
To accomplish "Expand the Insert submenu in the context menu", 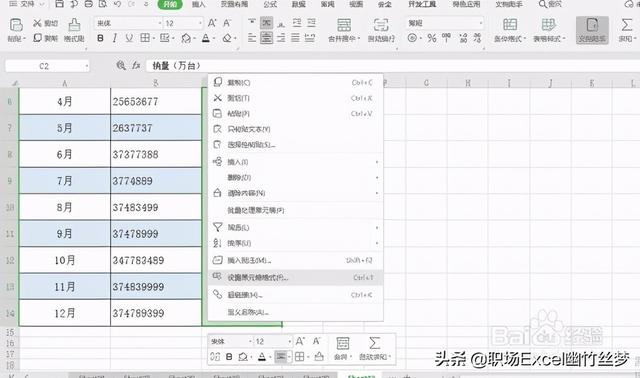I will coord(296,162).
